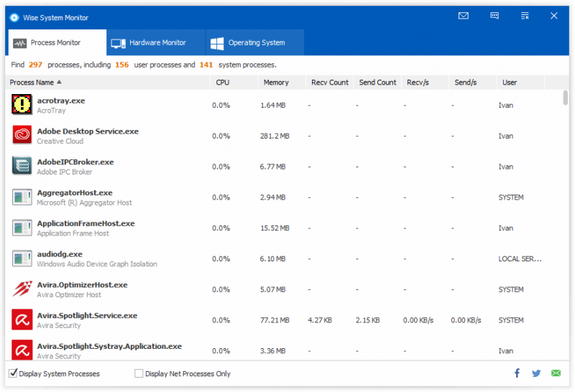Click the 4.27 KB recv count value
This screenshot has height=392, width=575.
pyautogui.click(x=320, y=320)
